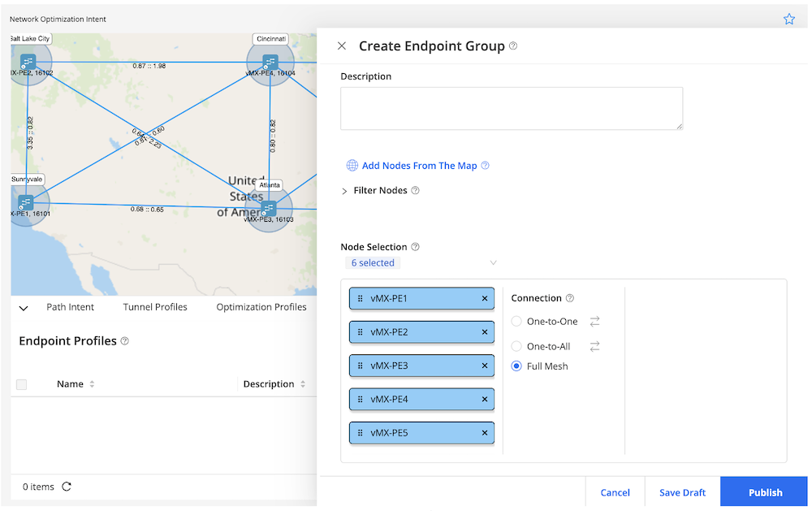The width and height of the screenshot is (812, 511).
Task: Click the globe icon beside Add Nodes From The Map
Action: pyautogui.click(x=352, y=165)
